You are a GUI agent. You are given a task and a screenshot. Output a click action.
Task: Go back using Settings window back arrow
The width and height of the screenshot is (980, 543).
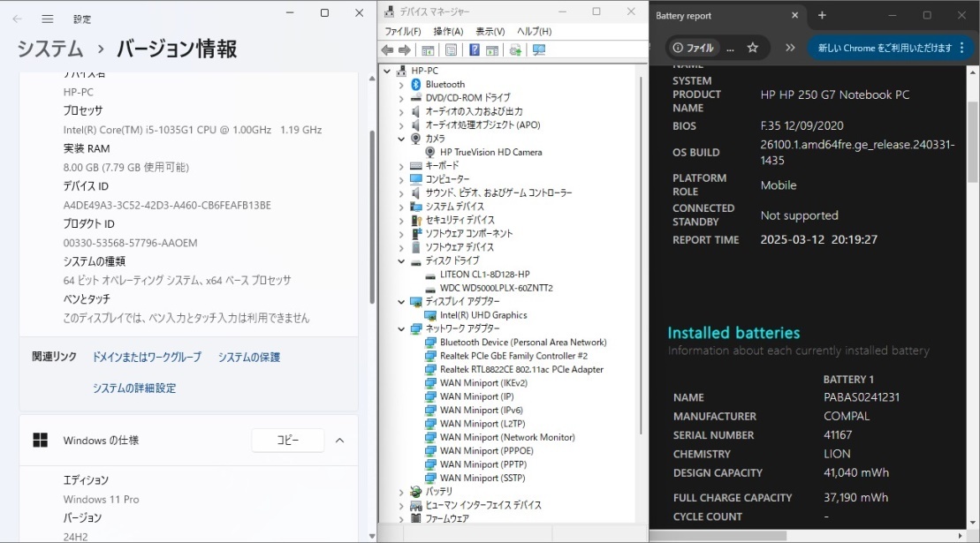pyautogui.click(x=17, y=19)
